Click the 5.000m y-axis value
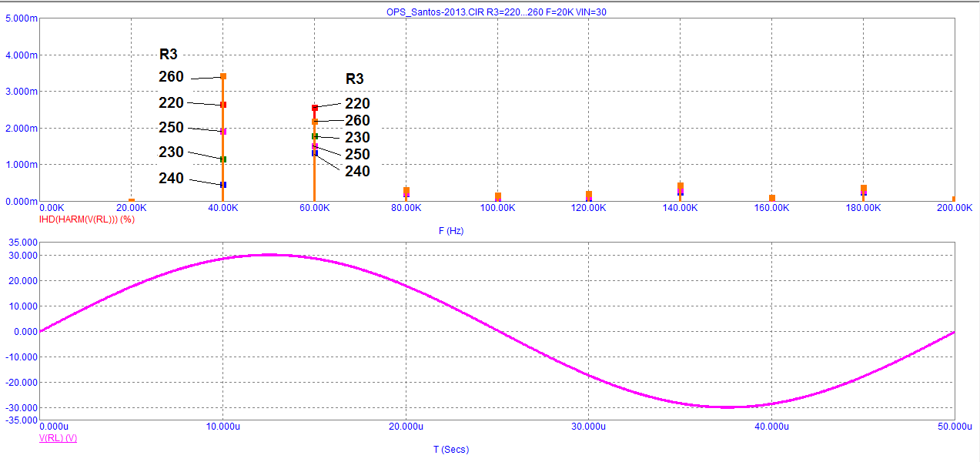This screenshot has height=462, width=980. point(20,18)
